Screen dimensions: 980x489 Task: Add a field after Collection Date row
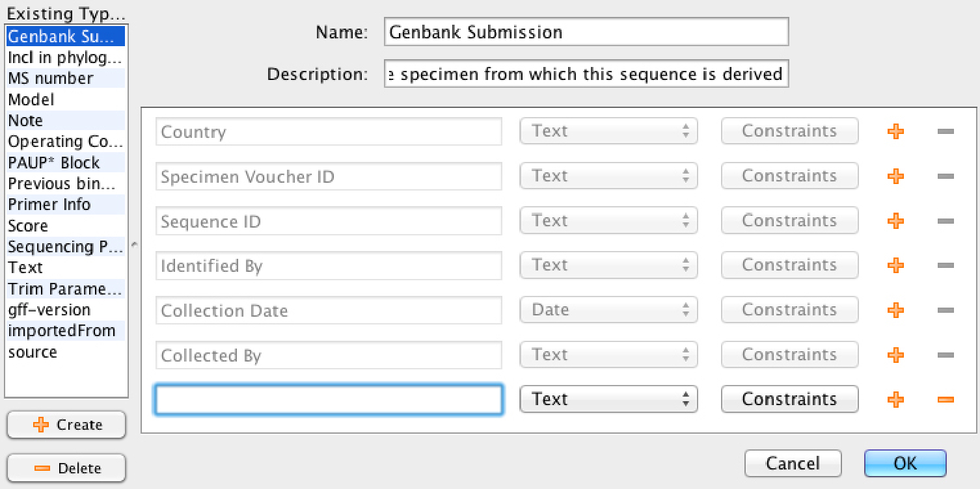896,310
